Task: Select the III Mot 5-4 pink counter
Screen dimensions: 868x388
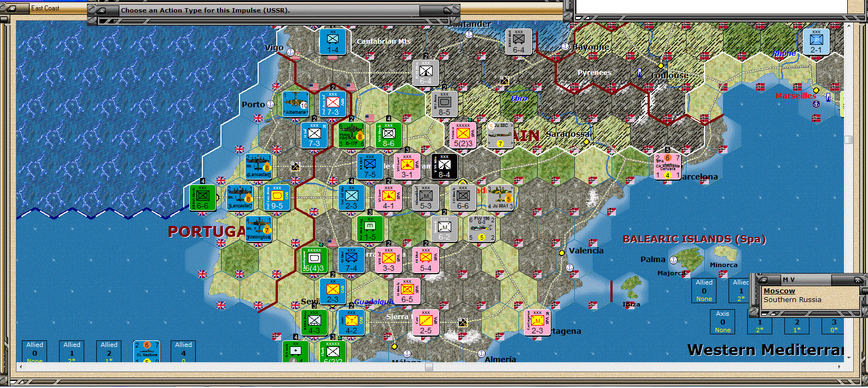Action: (x=426, y=260)
